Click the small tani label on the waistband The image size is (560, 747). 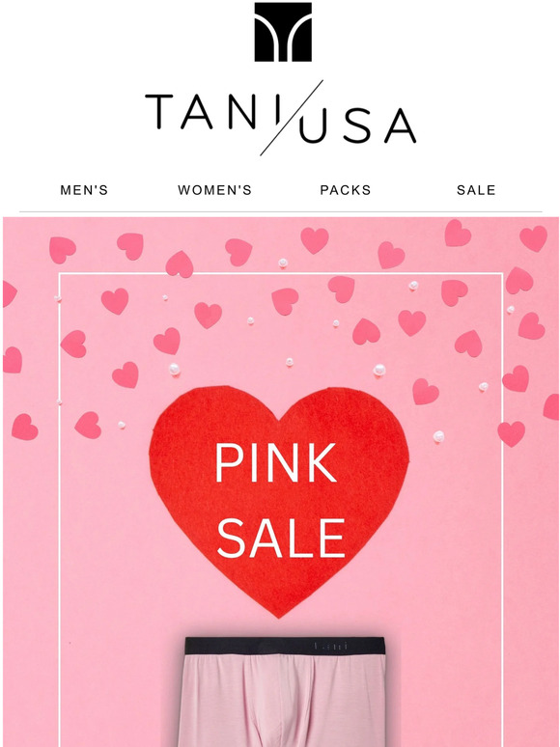(x=331, y=647)
